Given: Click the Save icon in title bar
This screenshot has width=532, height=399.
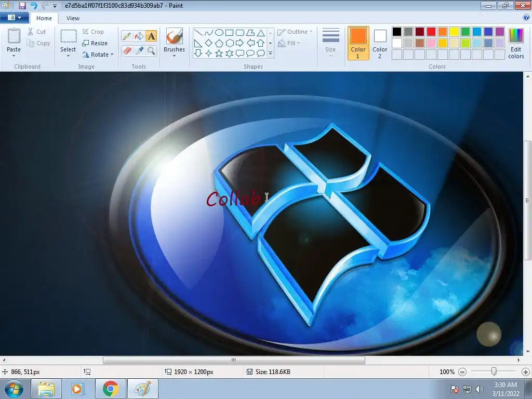Looking at the screenshot, I should [x=22, y=5].
